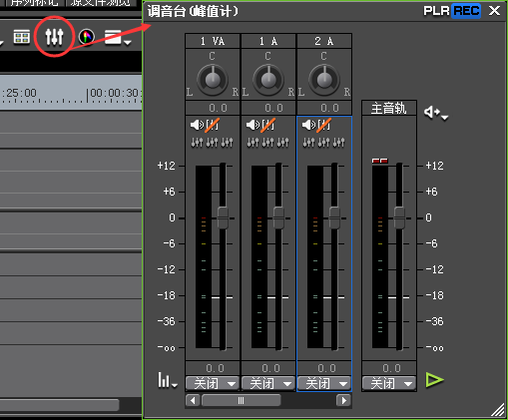Select the 1 VA track header
Viewport: 508px width, 420px height.
pyautogui.click(x=213, y=41)
